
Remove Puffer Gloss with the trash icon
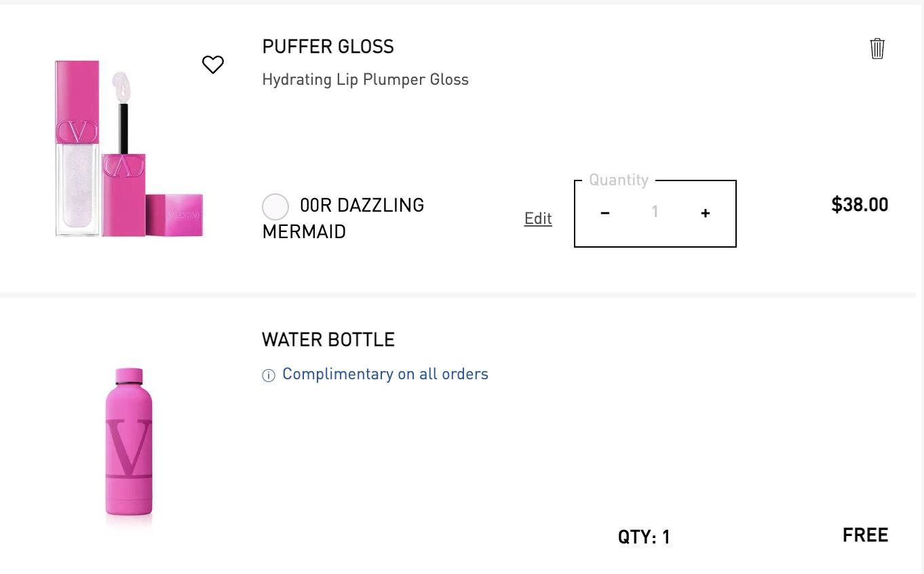[x=877, y=49]
